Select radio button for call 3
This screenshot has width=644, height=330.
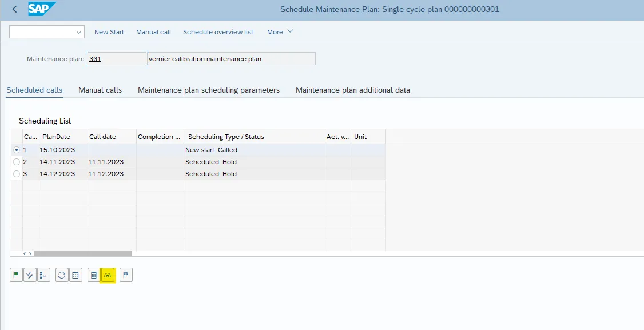click(16, 174)
